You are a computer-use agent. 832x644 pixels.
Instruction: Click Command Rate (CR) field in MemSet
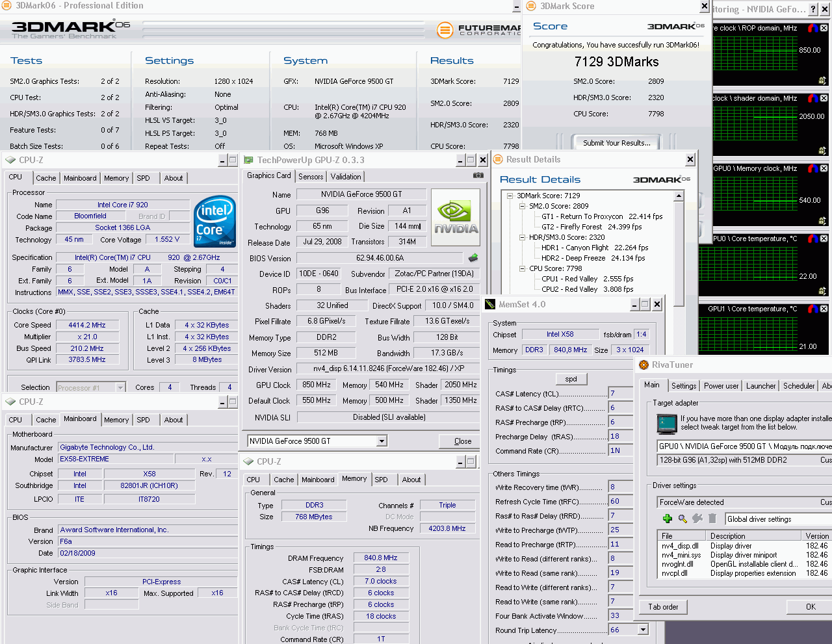620,451
